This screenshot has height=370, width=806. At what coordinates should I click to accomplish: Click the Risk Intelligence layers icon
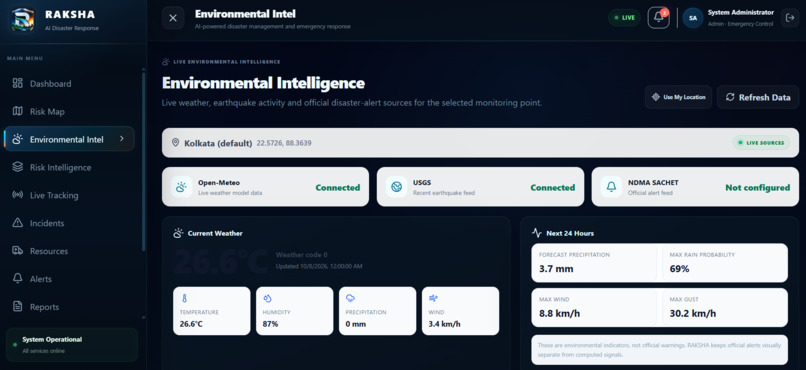(x=17, y=167)
